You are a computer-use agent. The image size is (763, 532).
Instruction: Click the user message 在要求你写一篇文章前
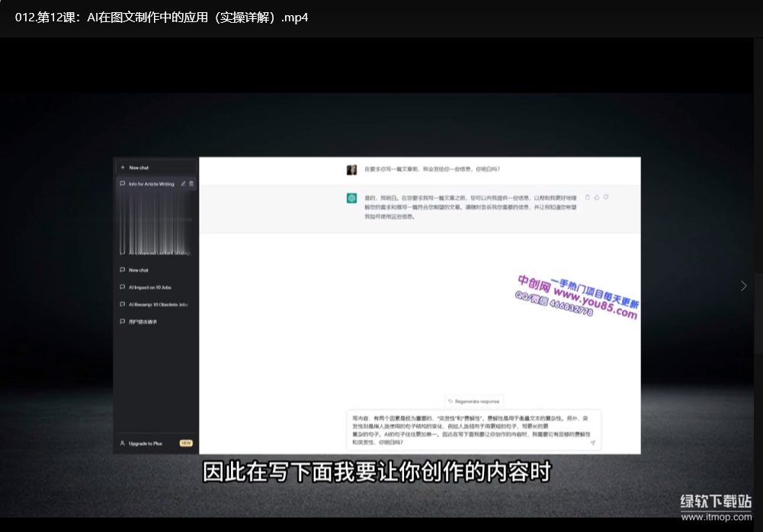(432, 169)
